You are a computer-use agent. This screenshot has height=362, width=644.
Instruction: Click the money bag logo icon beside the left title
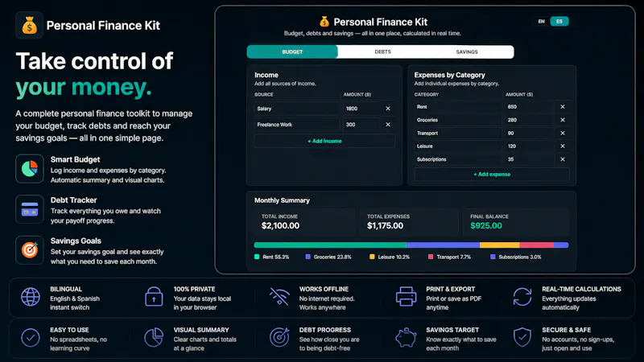[29, 26]
